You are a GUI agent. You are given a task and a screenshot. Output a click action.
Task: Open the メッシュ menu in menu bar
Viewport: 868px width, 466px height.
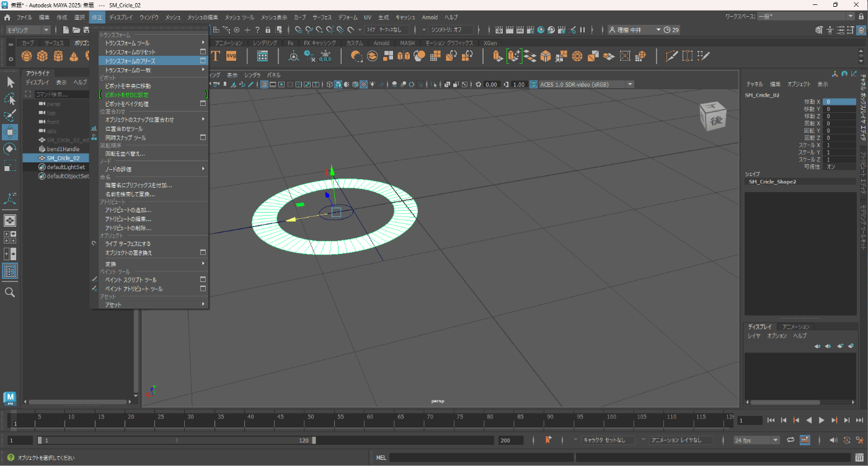point(173,17)
